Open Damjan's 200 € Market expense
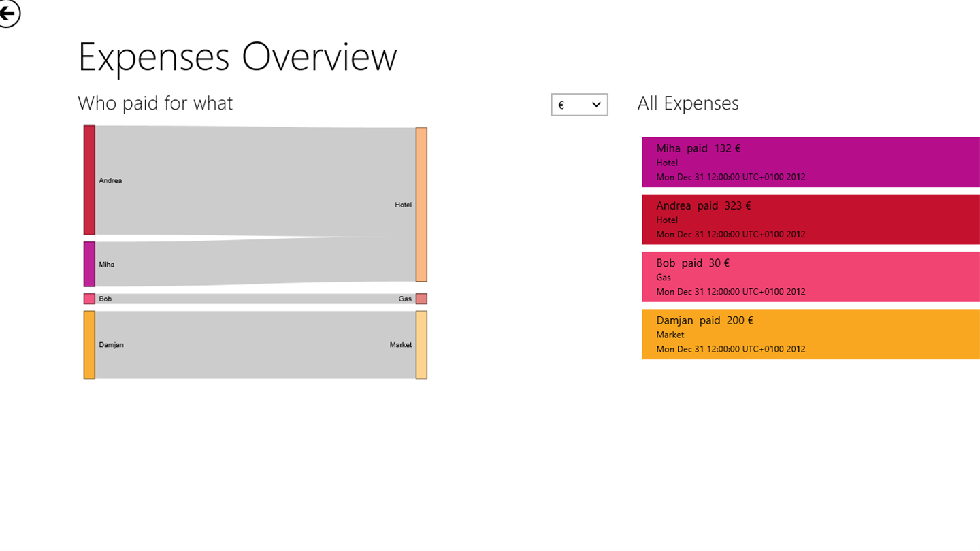Screen dimensions: 980x551 click(810, 334)
